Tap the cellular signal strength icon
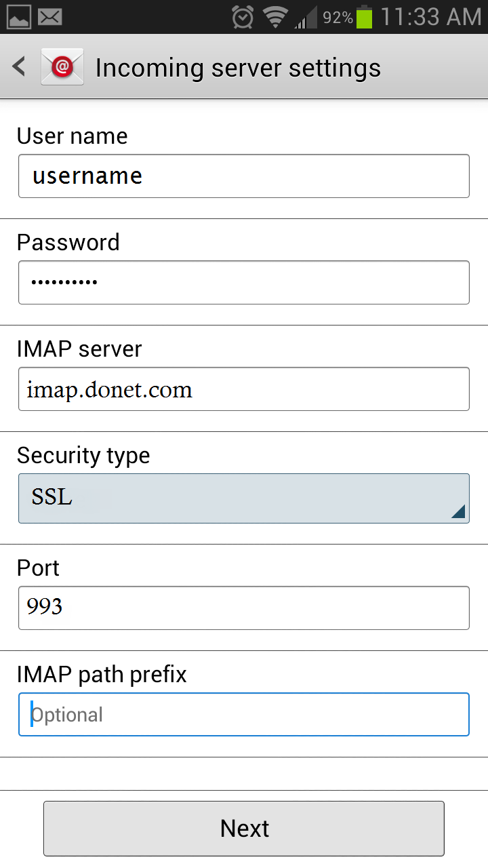Image resolution: width=488 pixels, height=868 pixels. tap(306, 17)
